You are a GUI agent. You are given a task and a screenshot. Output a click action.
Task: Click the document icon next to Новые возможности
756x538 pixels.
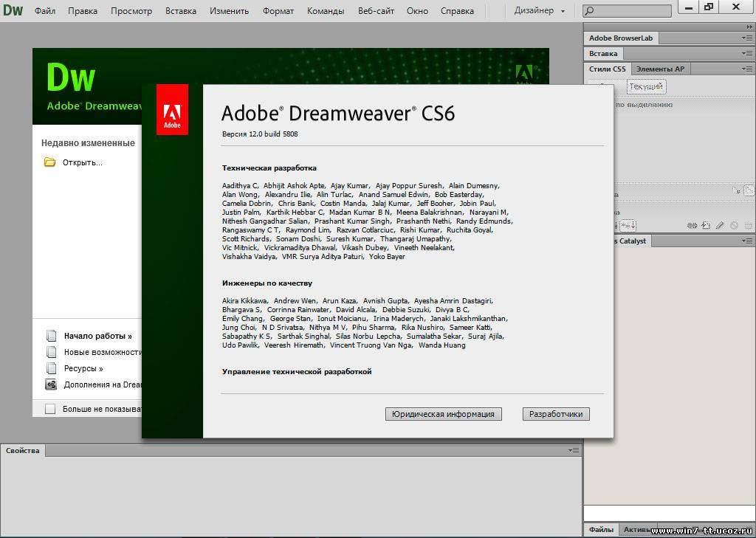tap(51, 351)
